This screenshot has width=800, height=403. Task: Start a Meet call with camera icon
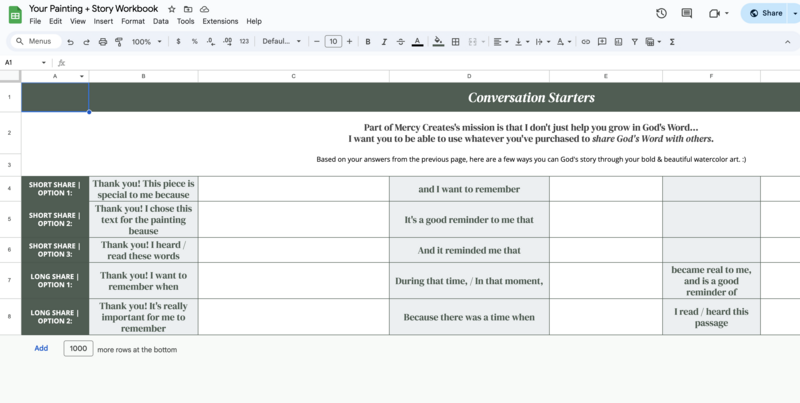714,13
